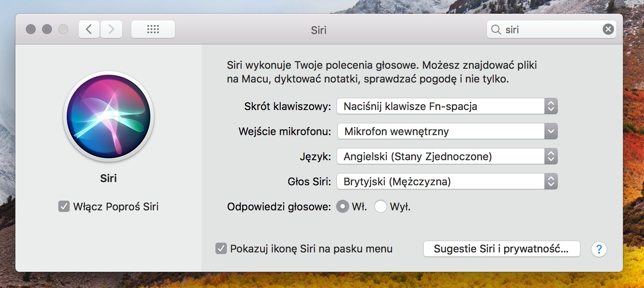Clear the search field text

tap(608, 29)
